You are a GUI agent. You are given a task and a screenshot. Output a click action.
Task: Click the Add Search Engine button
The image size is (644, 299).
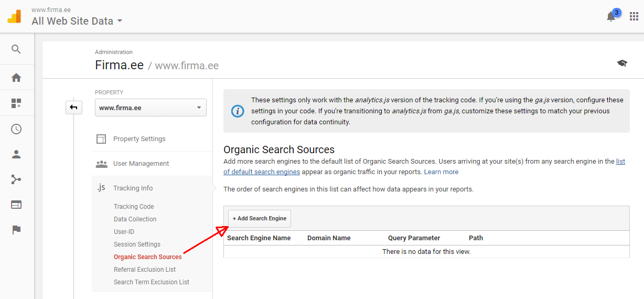260,219
